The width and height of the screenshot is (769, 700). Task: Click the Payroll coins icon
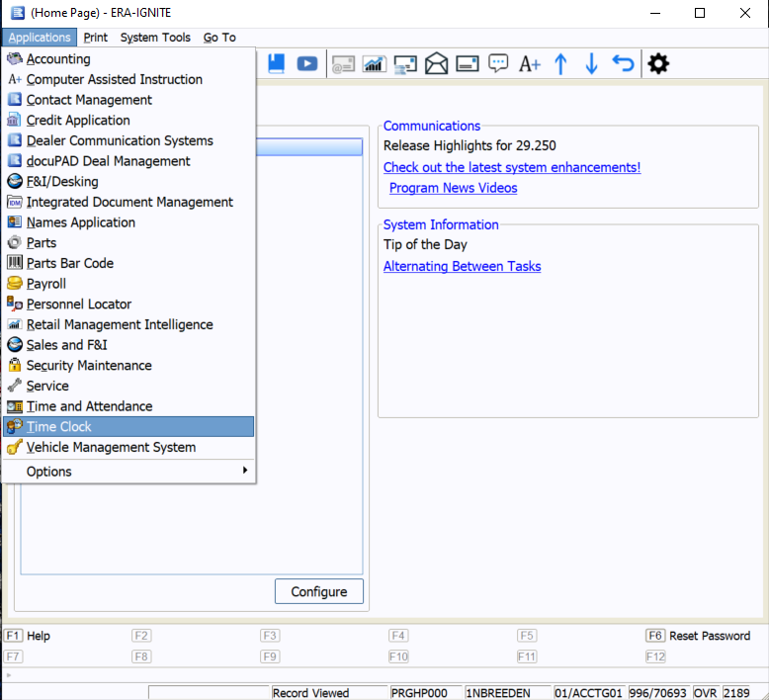15,283
